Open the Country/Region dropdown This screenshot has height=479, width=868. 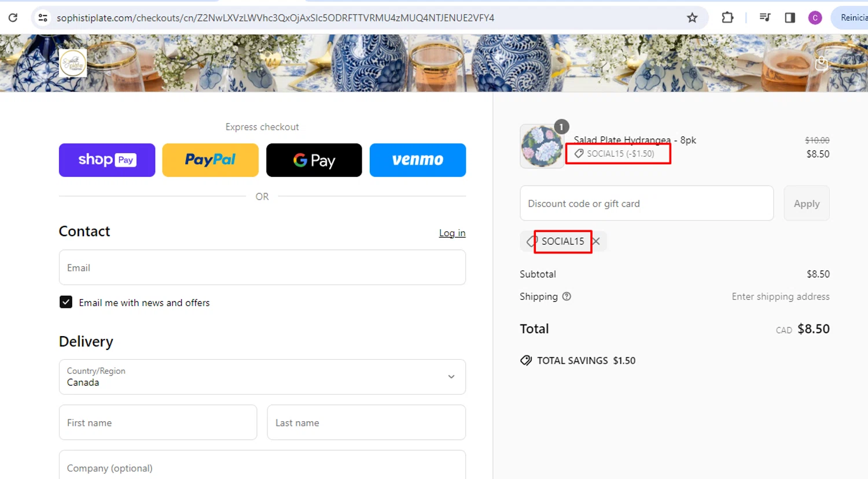tap(262, 377)
